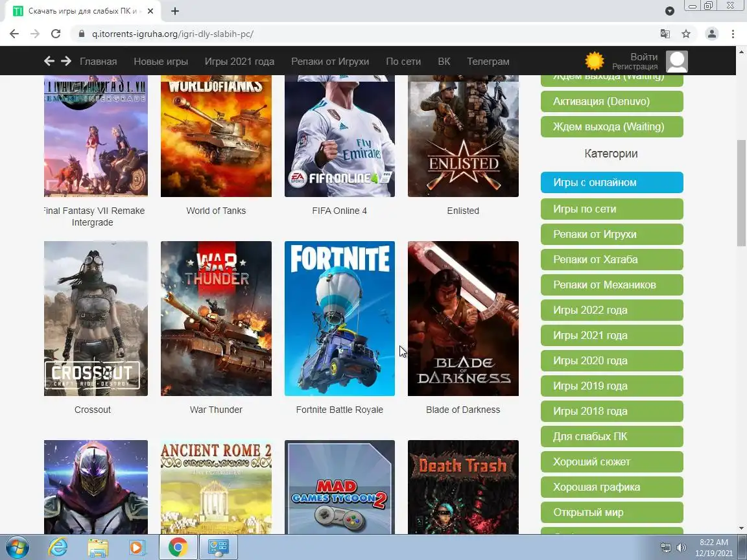Click the browser back arrow
Viewport: 747px width, 560px height.
click(14, 34)
